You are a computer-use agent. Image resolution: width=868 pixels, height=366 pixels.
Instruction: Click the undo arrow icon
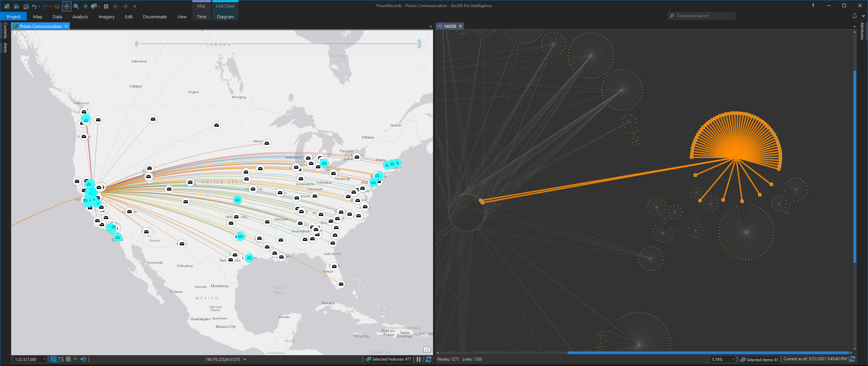click(34, 6)
